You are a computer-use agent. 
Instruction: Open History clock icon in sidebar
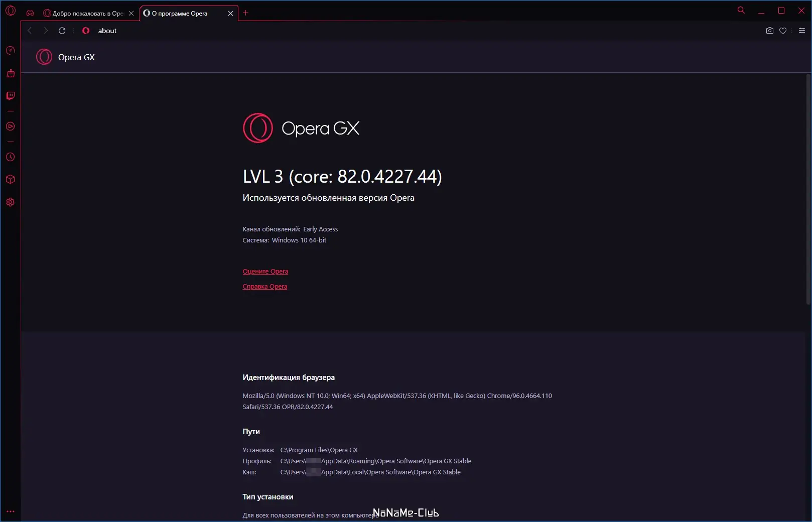(x=10, y=157)
